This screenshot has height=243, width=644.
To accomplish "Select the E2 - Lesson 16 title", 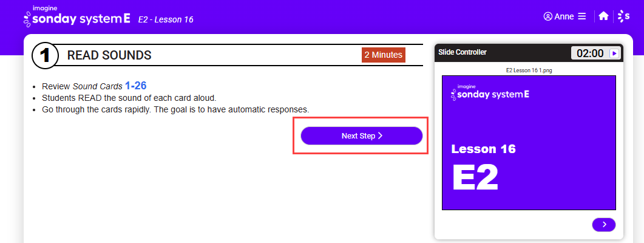I will pyautogui.click(x=166, y=19).
